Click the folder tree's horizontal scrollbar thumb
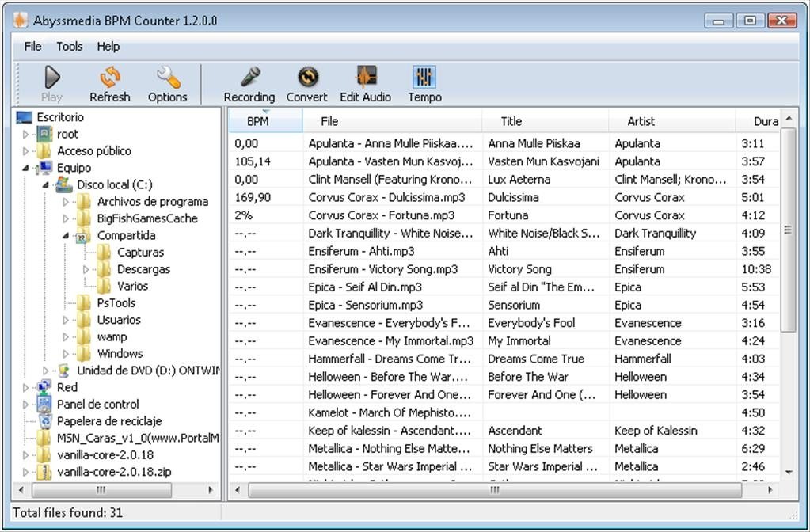The width and height of the screenshot is (810, 532). click(101, 490)
